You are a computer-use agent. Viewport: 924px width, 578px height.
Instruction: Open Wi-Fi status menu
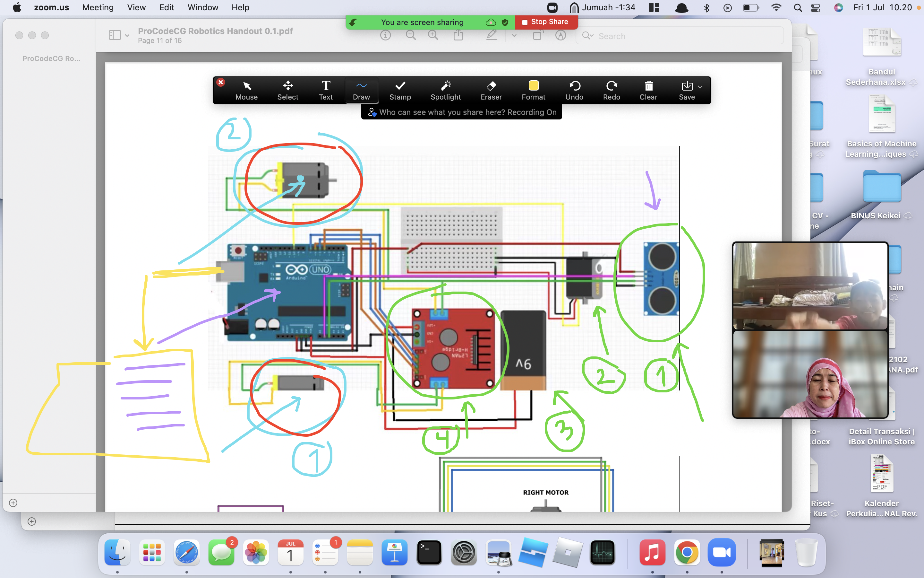[776, 8]
